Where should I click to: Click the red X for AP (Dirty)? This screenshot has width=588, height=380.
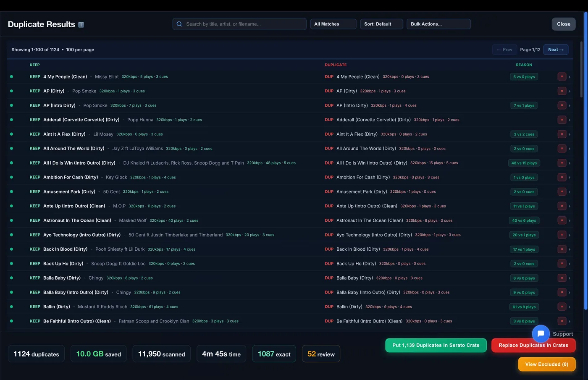[x=562, y=91]
